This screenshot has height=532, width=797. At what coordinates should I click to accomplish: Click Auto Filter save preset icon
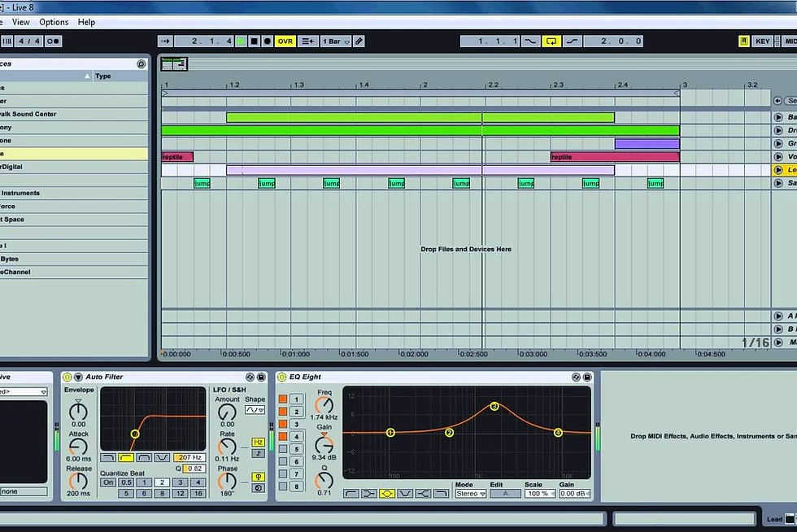click(x=261, y=377)
